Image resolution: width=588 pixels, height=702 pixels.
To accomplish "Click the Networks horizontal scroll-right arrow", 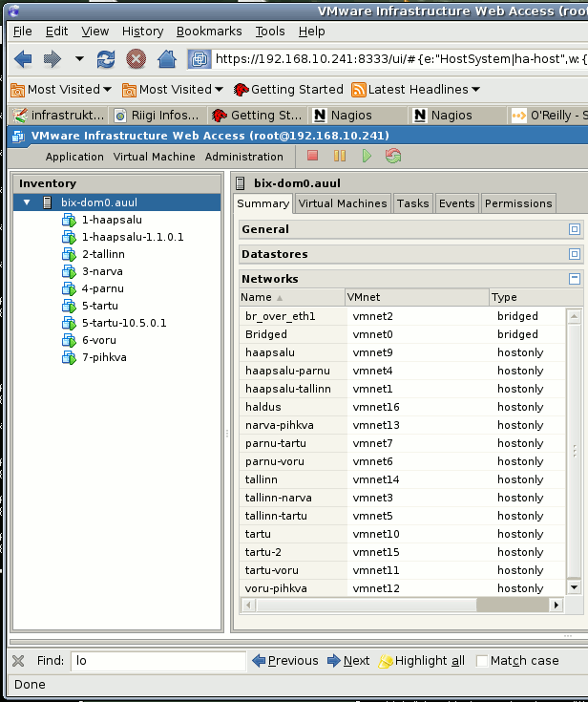I will (x=556, y=606).
